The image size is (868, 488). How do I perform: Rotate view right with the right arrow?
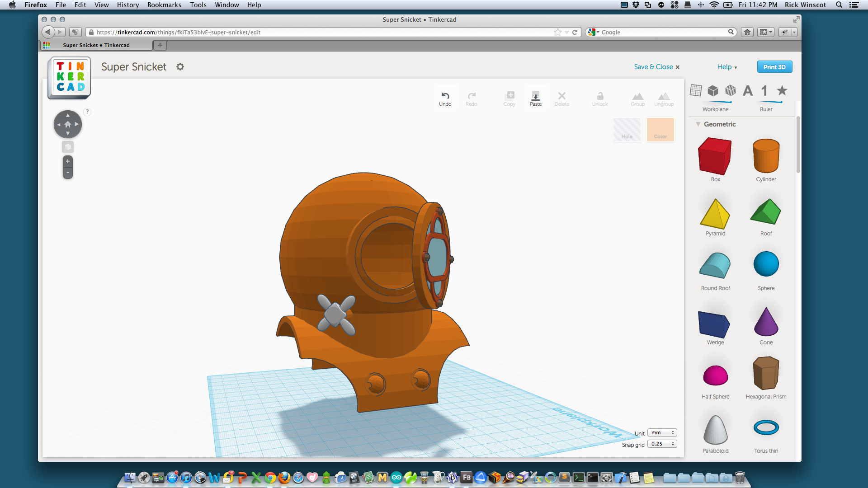click(x=77, y=124)
